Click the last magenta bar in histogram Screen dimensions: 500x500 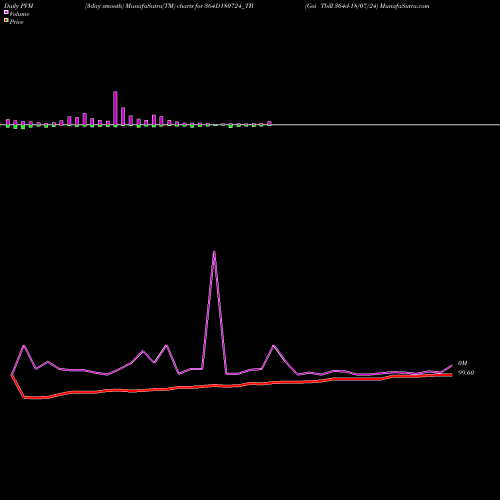click(269, 123)
